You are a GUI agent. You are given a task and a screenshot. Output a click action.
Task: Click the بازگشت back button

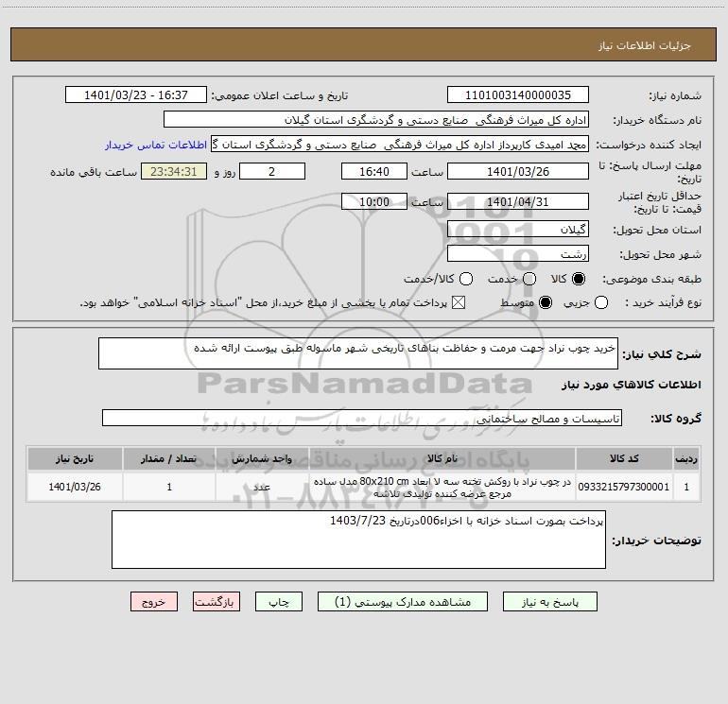point(217,601)
